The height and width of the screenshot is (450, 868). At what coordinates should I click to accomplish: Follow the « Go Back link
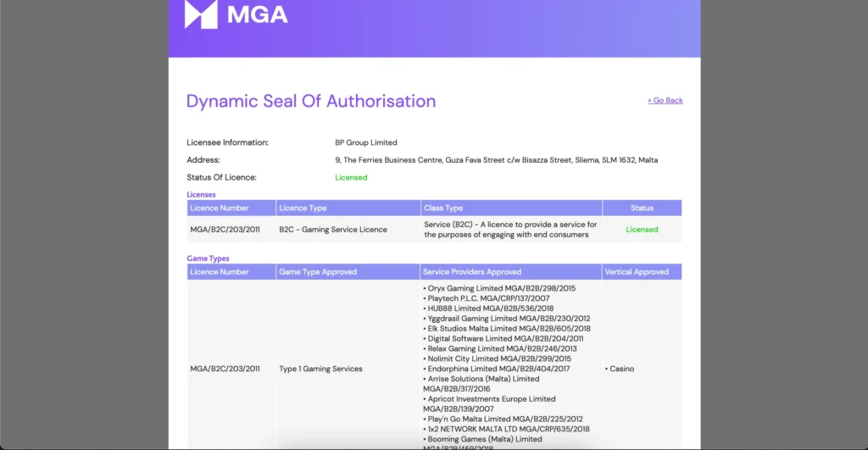tap(665, 100)
